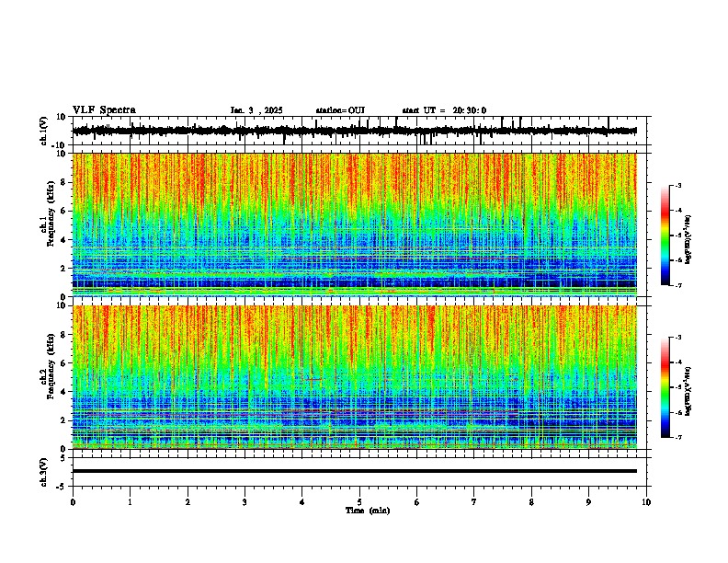Click the ch.2 "Frequency (kHz)" axis label
The height and width of the screenshot is (563, 728).
pyautogui.click(x=51, y=366)
